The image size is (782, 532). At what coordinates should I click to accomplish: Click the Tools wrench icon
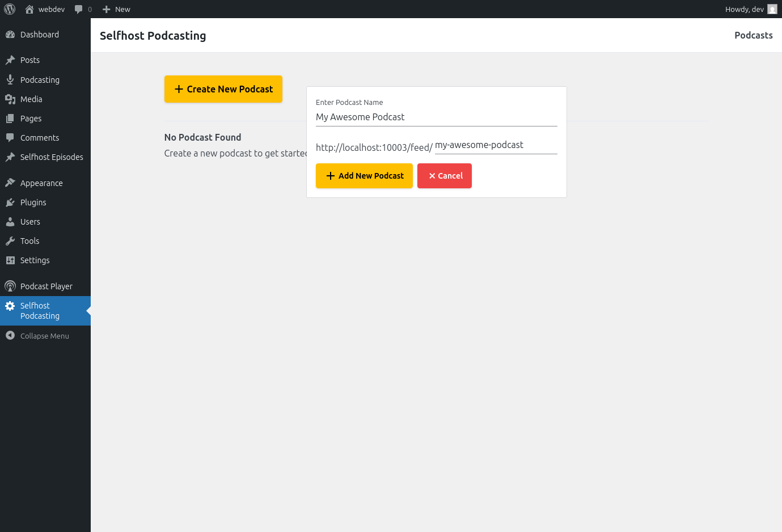pos(10,241)
